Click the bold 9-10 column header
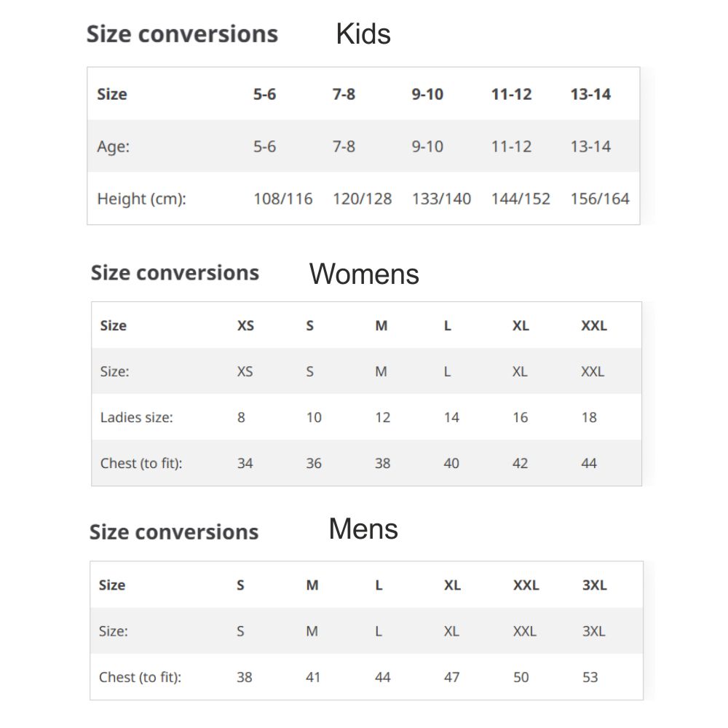Viewport: 728px width, 728px height. pos(427,95)
